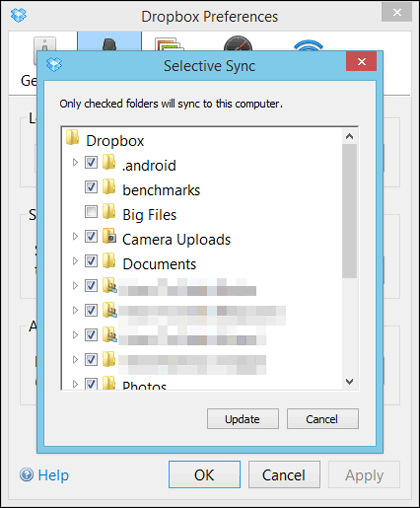Open the Import photos preferences icon

tap(169, 44)
